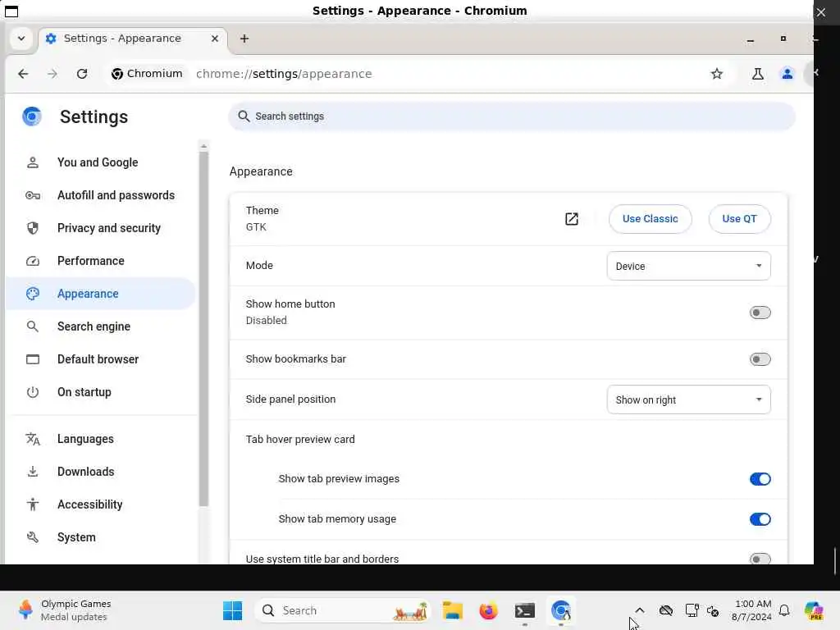
Task: Open System settings
Action: pos(101,537)
